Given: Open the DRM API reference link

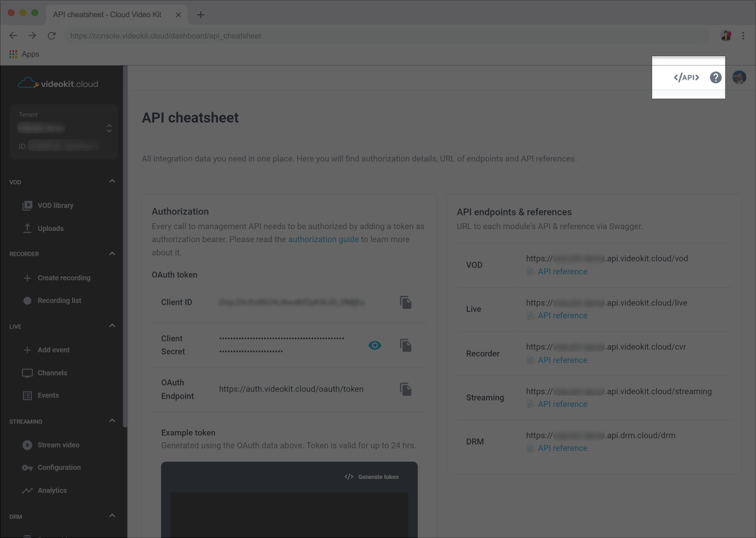Looking at the screenshot, I should tap(557, 448).
